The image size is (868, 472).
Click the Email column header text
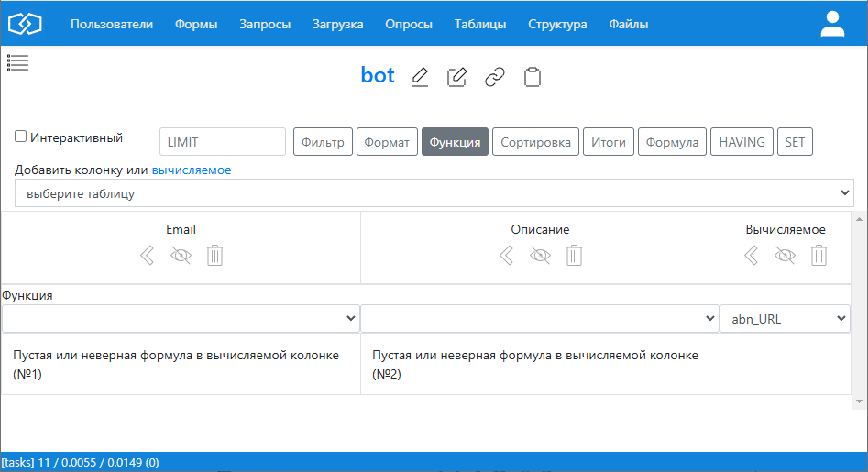pos(181,229)
